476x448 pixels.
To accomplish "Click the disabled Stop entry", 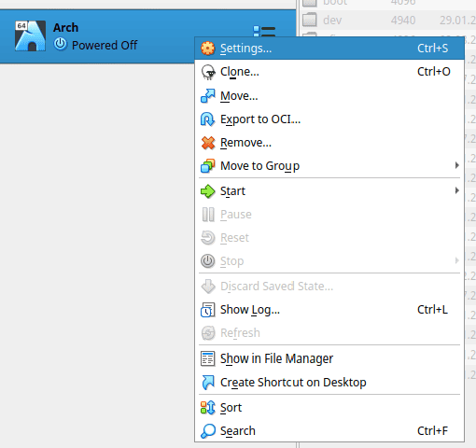I will 329,261.
